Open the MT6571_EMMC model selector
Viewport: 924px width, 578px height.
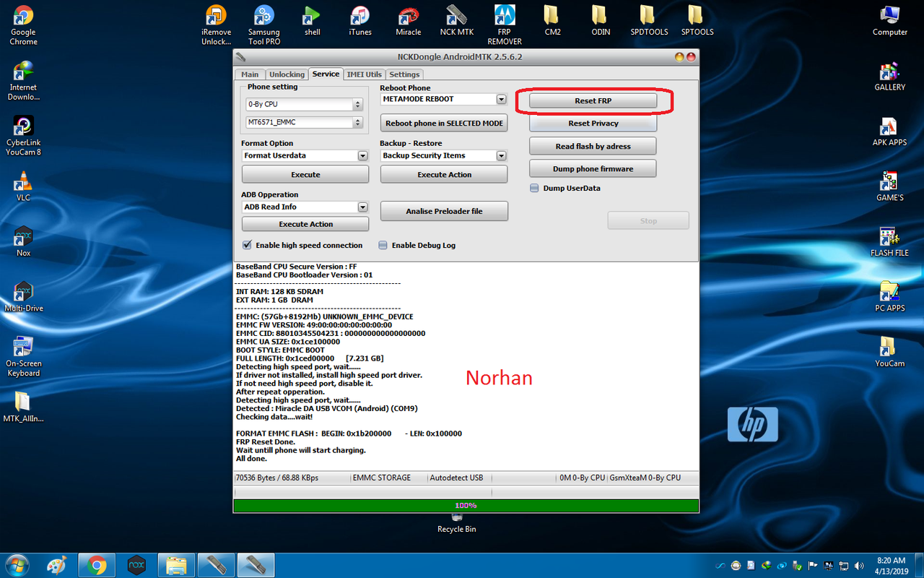tap(304, 123)
